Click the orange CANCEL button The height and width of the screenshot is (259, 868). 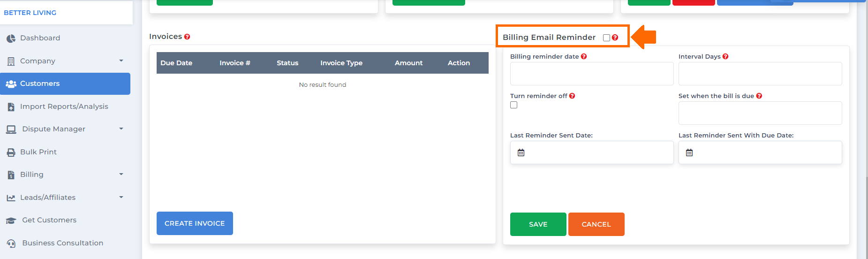tap(596, 224)
